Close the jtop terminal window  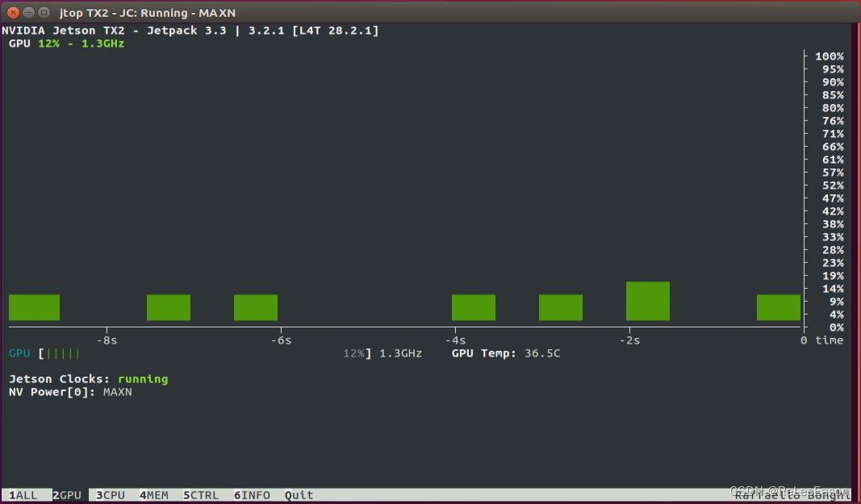point(13,12)
